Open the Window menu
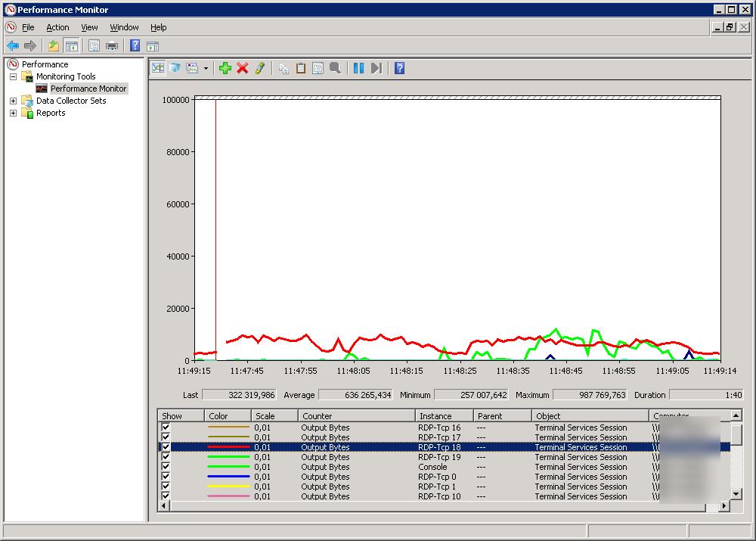756x541 pixels. click(124, 27)
